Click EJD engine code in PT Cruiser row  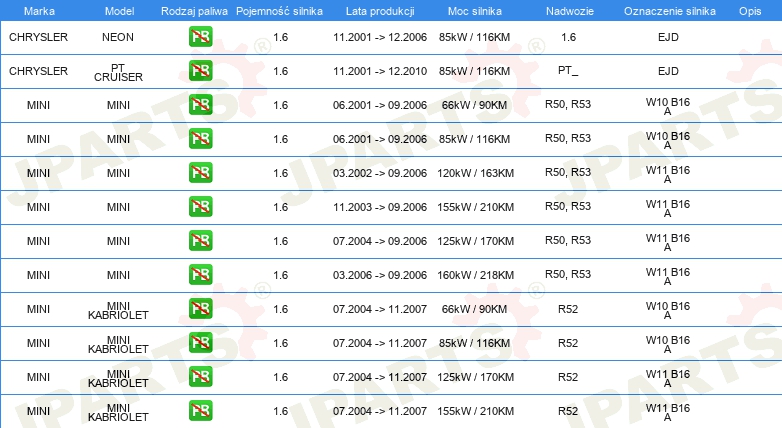668,71
